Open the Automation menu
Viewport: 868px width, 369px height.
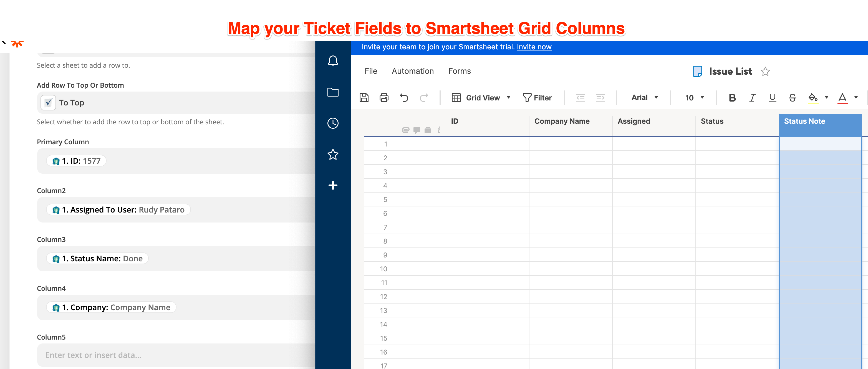[x=412, y=71]
